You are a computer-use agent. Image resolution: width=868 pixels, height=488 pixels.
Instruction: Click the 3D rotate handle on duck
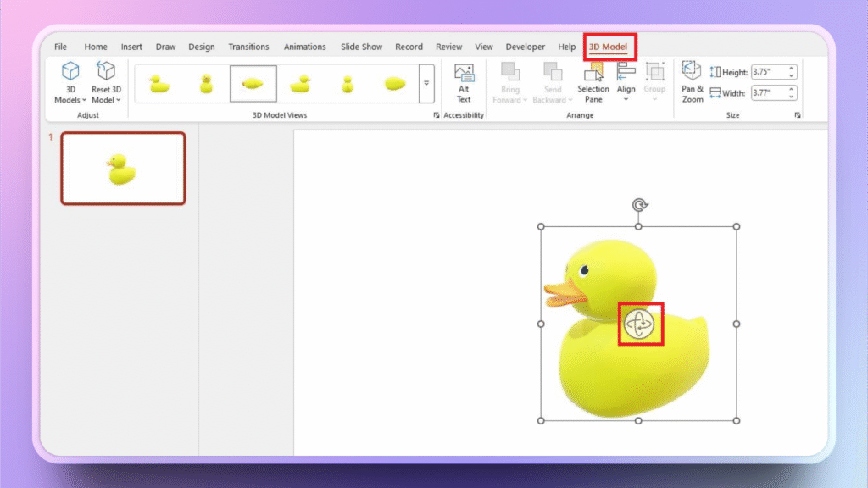click(640, 323)
